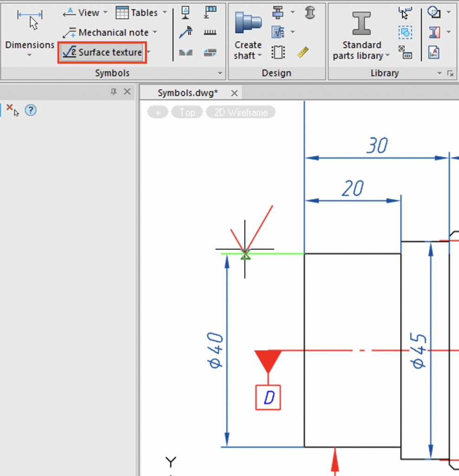The image size is (459, 476).
Task: Open the Mechanical note dropdown
Action: [x=155, y=33]
